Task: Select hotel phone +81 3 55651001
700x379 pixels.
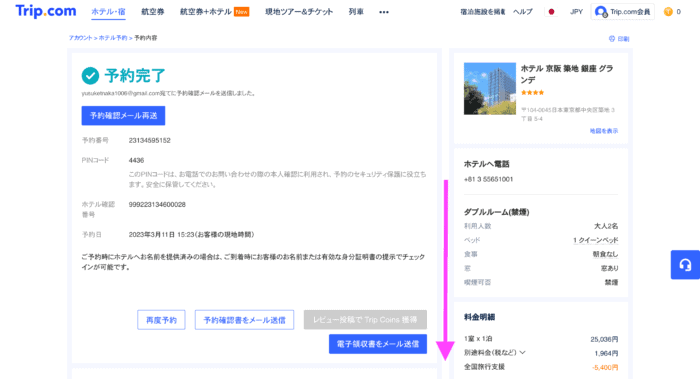Action: [488, 179]
